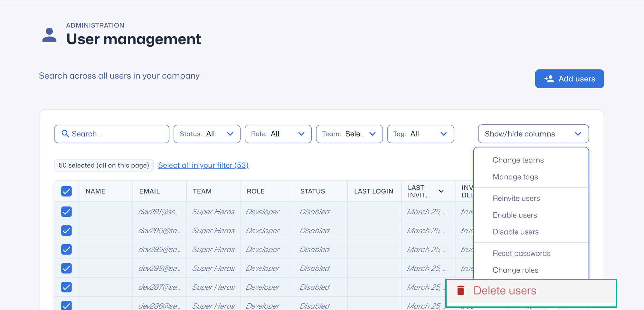Click Super Heros team in dev291 row
This screenshot has width=644, height=310.
[213, 212]
